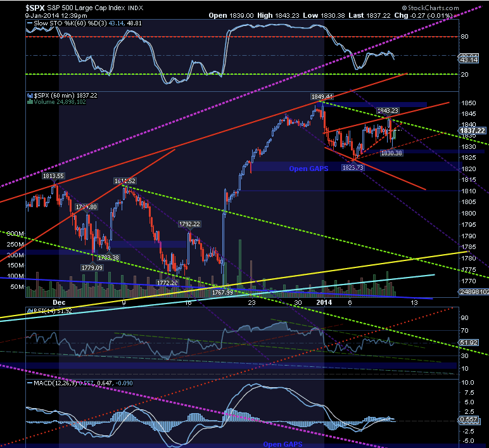This screenshot has width=489, height=448.
Task: Click the 1800 price axis label
Action: pos(469,214)
